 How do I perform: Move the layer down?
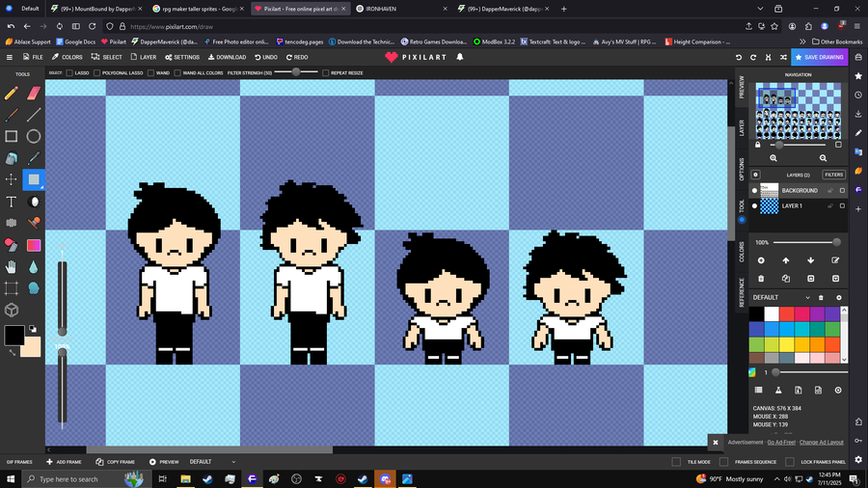pyautogui.click(x=810, y=260)
